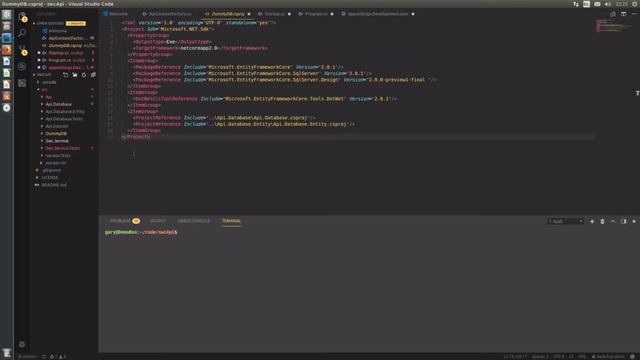Click git branch indicator in status bar
Image resolution: width=640 pixels, height=360 pixels.
(28, 357)
